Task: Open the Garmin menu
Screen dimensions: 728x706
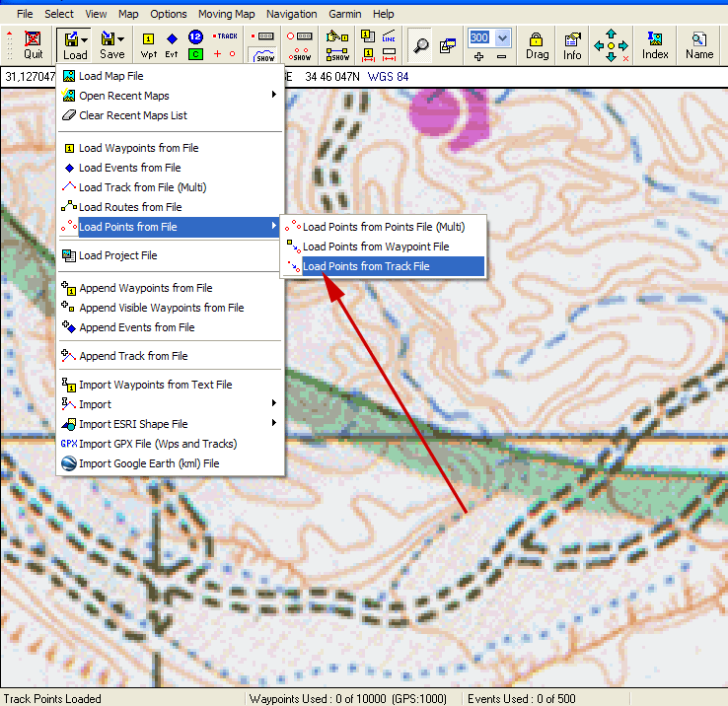Action: [345, 14]
